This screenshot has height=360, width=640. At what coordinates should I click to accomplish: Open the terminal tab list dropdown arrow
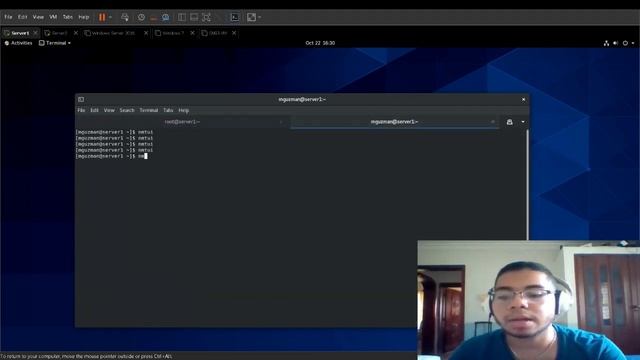click(523, 122)
